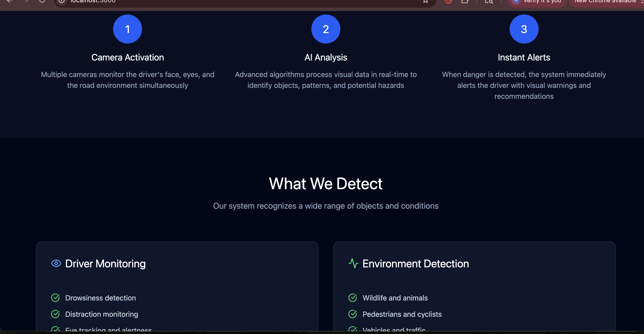Click the Environment Detection activity icon
The image size is (644, 334).
pos(353,263)
